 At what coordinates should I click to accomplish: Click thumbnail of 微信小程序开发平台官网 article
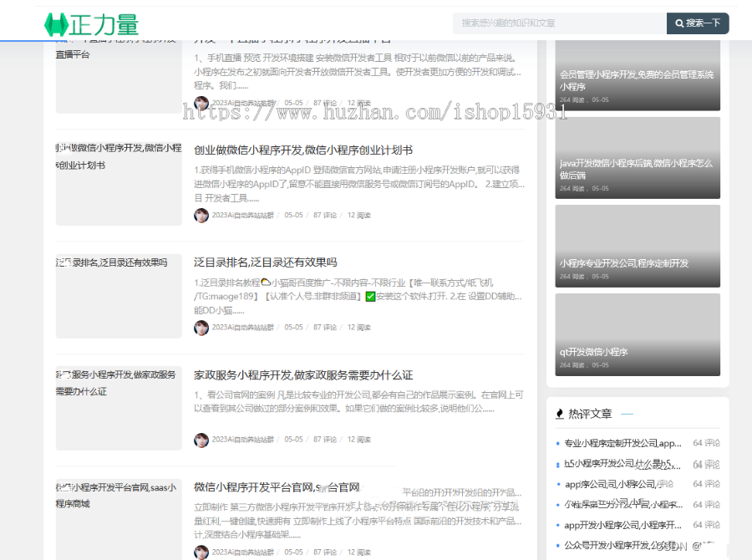(x=119, y=519)
